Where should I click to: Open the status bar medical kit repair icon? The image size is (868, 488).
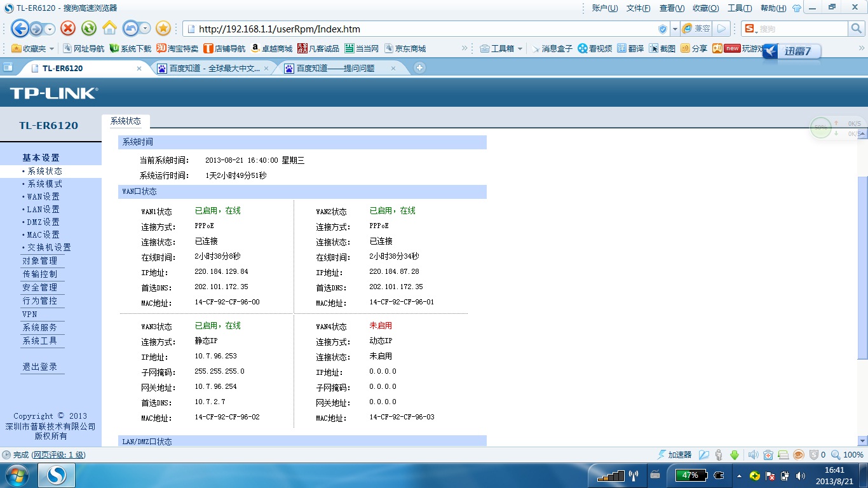pyautogui.click(x=768, y=455)
